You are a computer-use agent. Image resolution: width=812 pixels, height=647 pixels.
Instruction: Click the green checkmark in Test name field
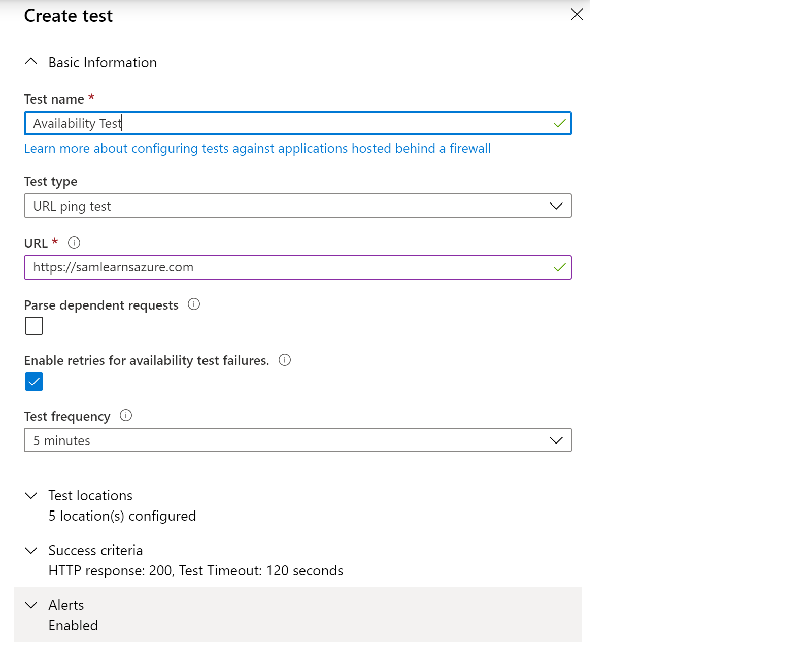point(559,123)
